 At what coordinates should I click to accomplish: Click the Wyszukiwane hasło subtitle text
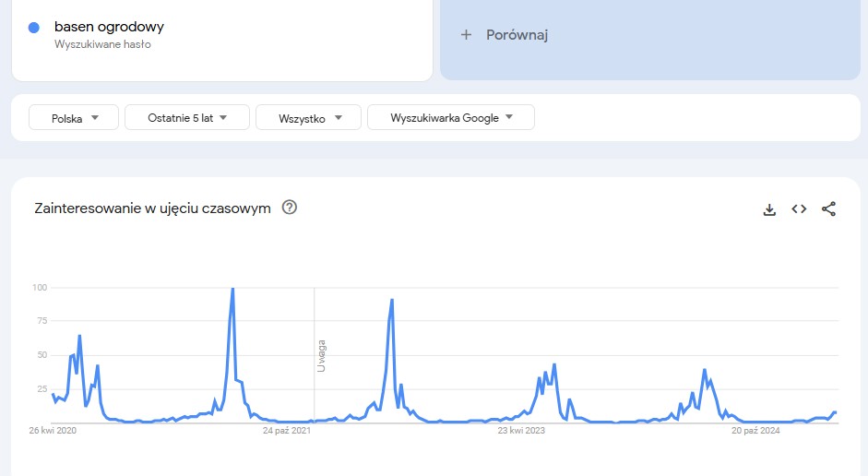102,44
